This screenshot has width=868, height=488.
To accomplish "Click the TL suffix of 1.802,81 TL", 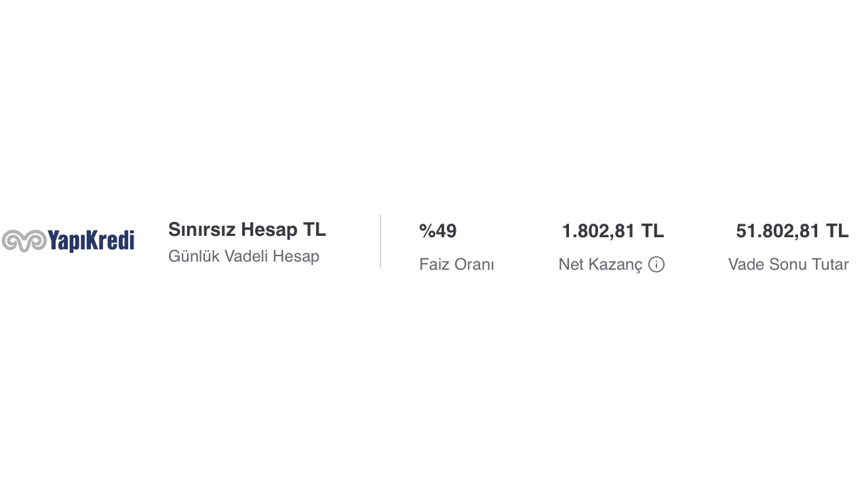I will (652, 231).
